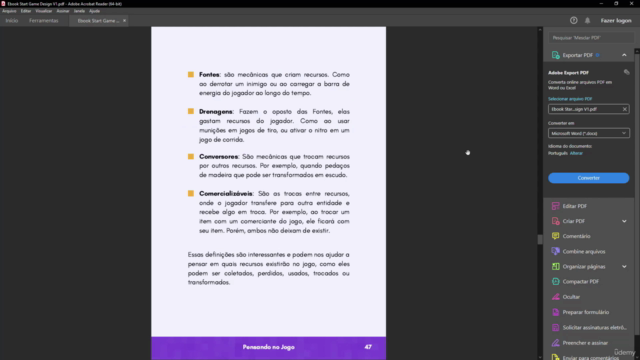Open the Visualizar menu
The width and height of the screenshot is (640, 360).
(x=43, y=11)
